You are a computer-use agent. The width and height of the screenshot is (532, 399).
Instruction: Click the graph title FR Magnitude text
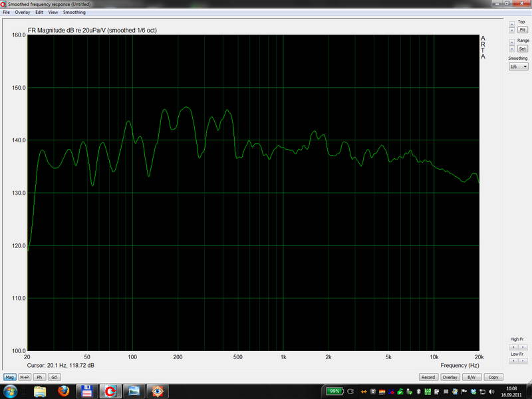point(92,30)
